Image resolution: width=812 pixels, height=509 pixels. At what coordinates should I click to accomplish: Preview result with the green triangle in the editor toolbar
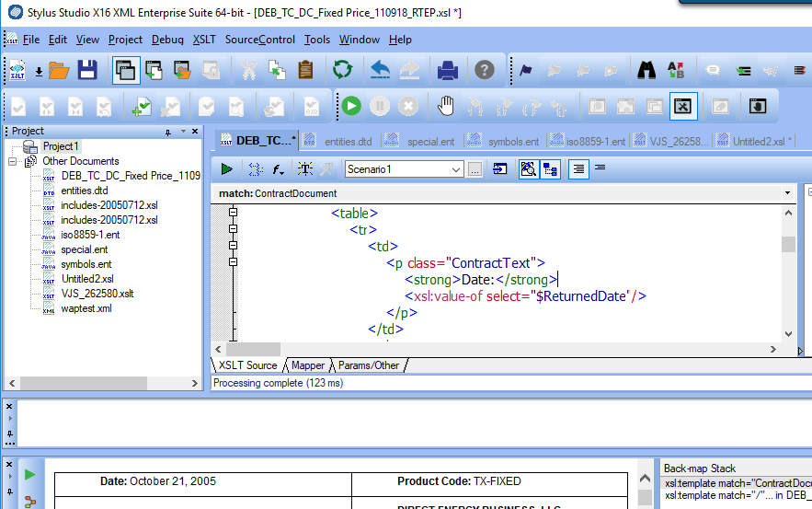[x=226, y=169]
